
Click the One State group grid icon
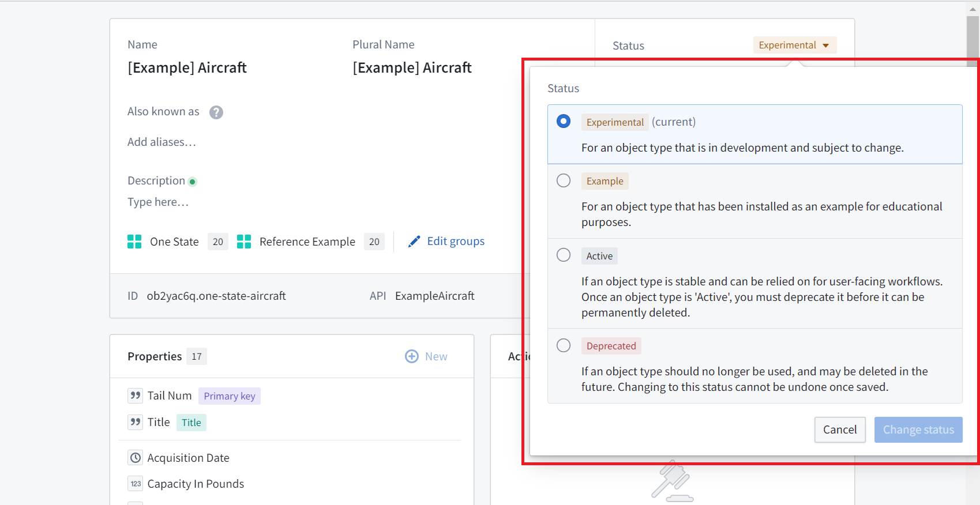tap(134, 242)
